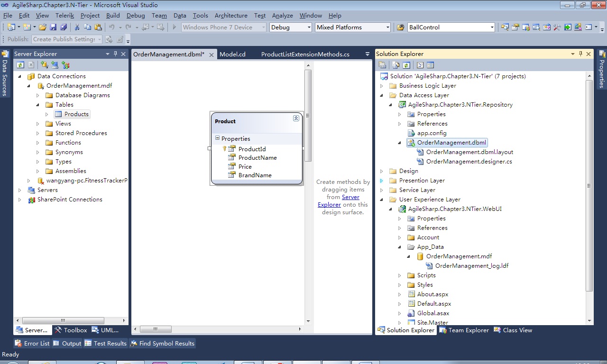Open the Team Explorer tab
This screenshot has height=364, width=607.
click(x=464, y=330)
